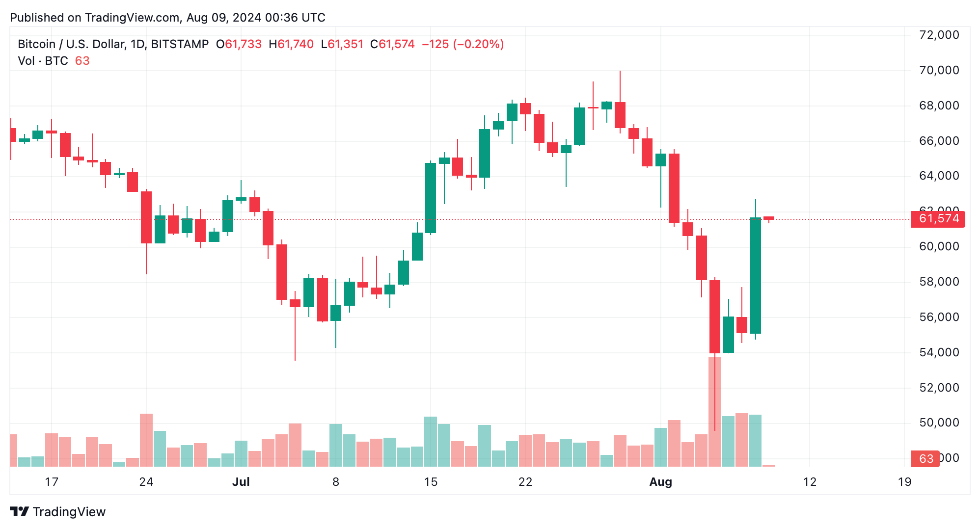Select the Bitcoin / U.S. Dollar symbol title
This screenshot has width=980, height=529.
tap(113, 44)
